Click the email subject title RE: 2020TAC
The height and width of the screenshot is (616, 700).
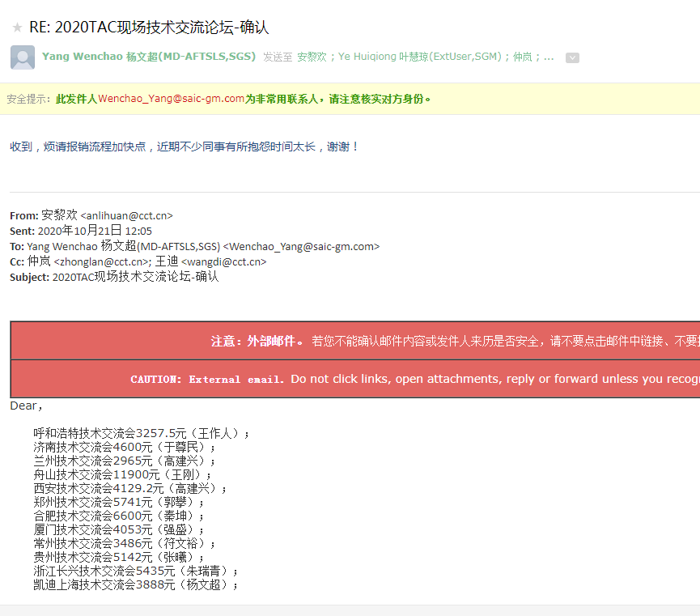[149, 28]
